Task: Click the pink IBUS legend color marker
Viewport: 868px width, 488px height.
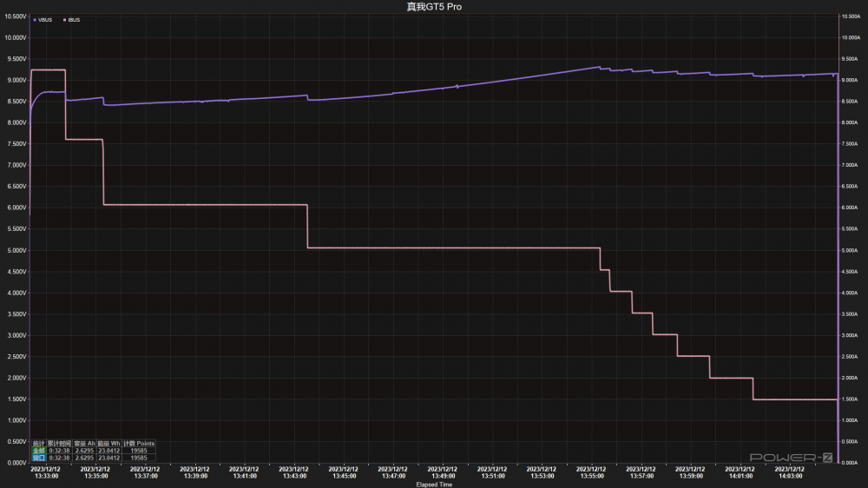Action: click(x=65, y=20)
